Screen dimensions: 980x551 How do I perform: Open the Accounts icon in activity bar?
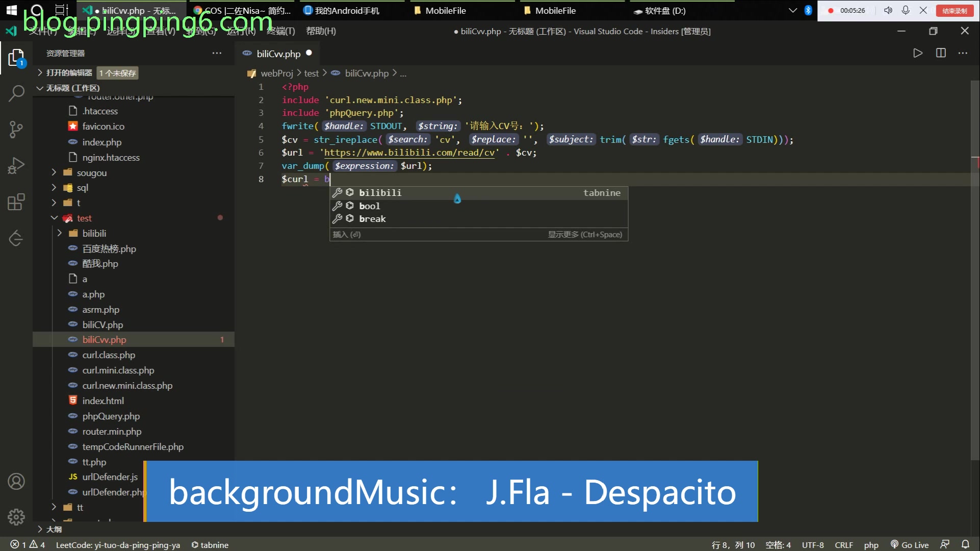pos(16,481)
